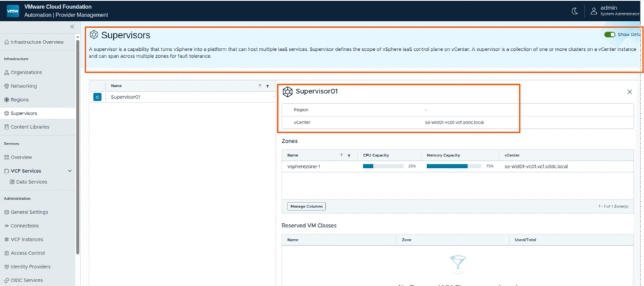
Task: Click the blue panel collapse arrows beside Supervisor01
Action: [x=97, y=97]
